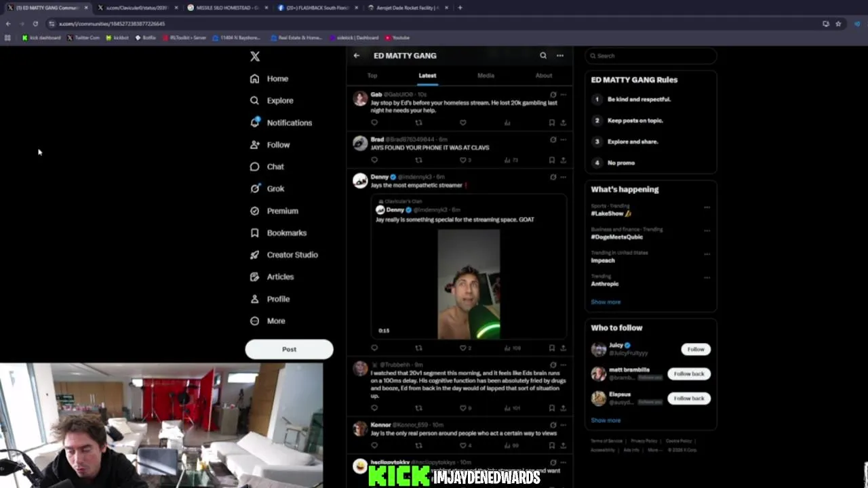This screenshot has width=868, height=488.
Task: Repost Brad's post
Action: 418,160
